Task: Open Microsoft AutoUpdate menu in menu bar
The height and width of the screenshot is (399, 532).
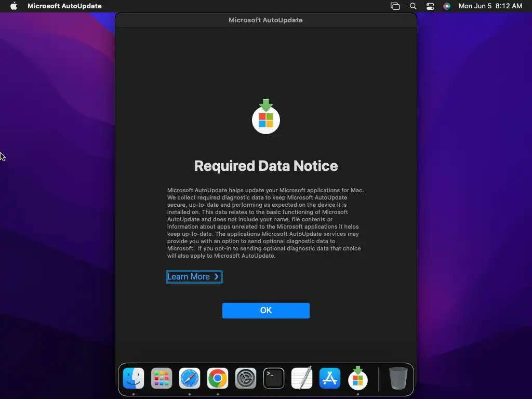Action: coord(64,6)
